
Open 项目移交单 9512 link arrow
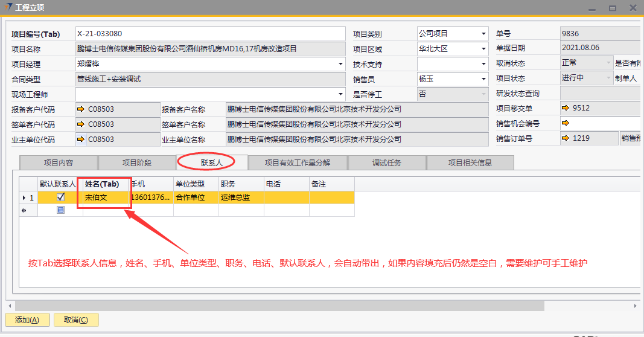(x=566, y=109)
